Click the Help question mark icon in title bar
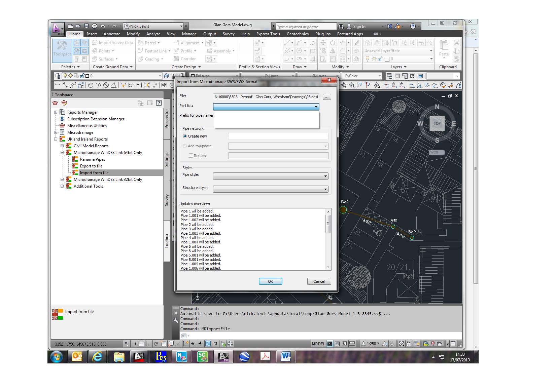555x392 pixels. click(413, 26)
